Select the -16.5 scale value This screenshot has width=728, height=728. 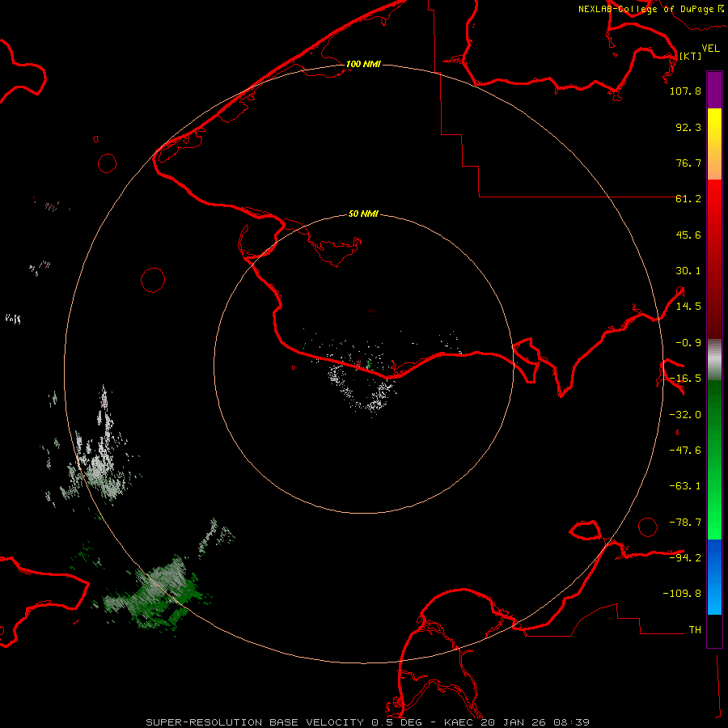point(685,379)
